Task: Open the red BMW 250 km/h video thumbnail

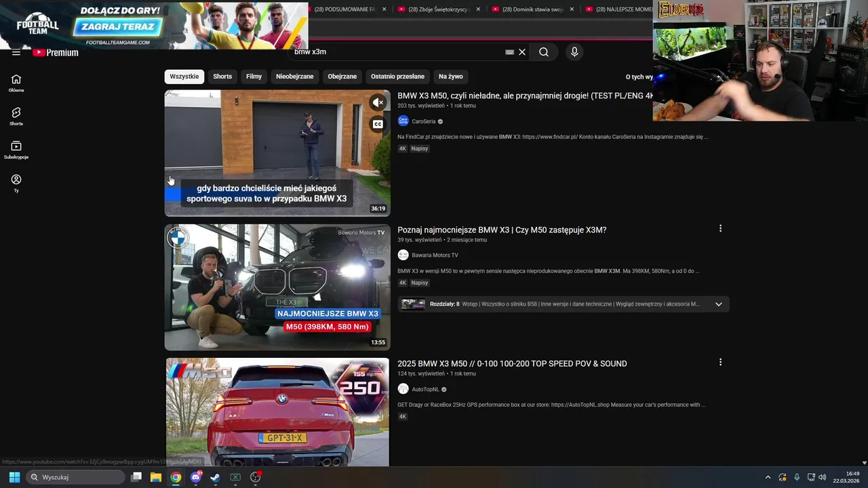Action: pyautogui.click(x=277, y=412)
